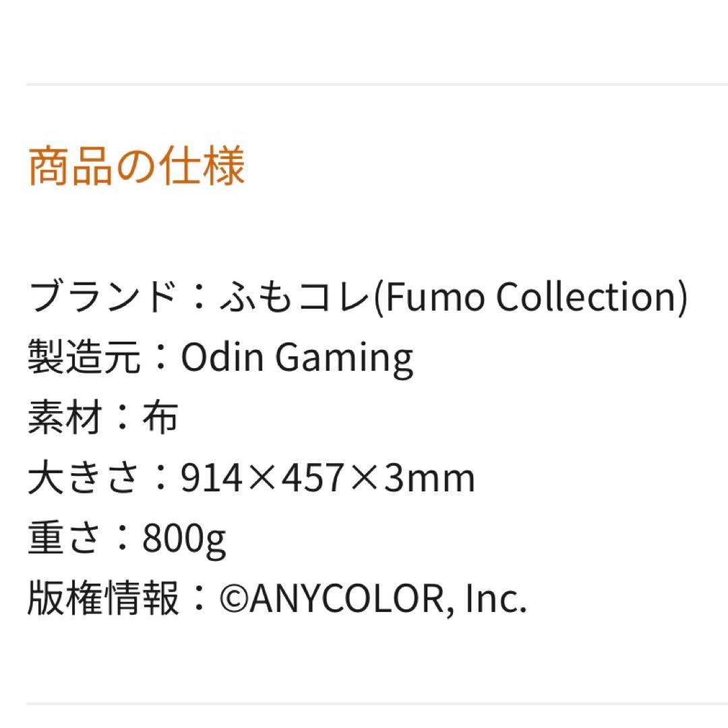
Task: Click the 800g weight value
Action: [x=184, y=539]
